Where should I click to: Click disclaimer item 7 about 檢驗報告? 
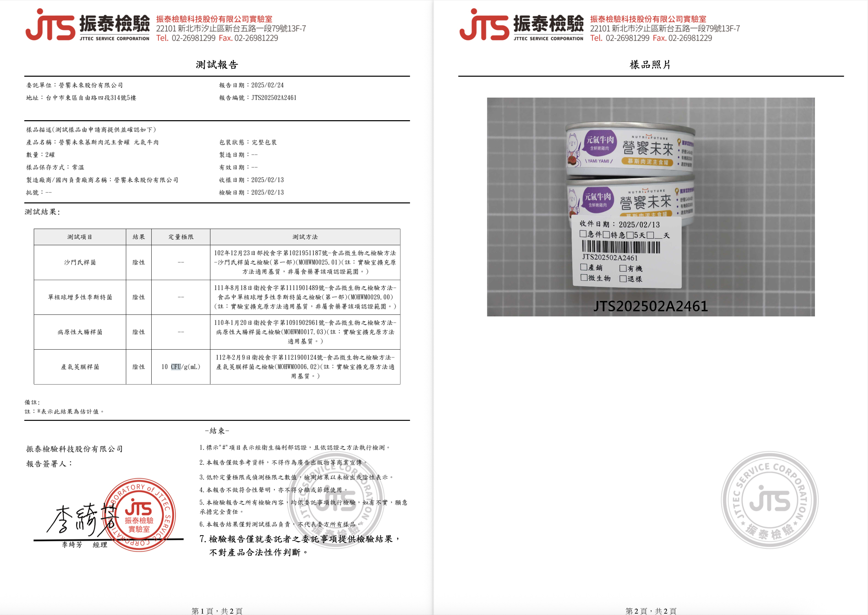click(x=300, y=546)
